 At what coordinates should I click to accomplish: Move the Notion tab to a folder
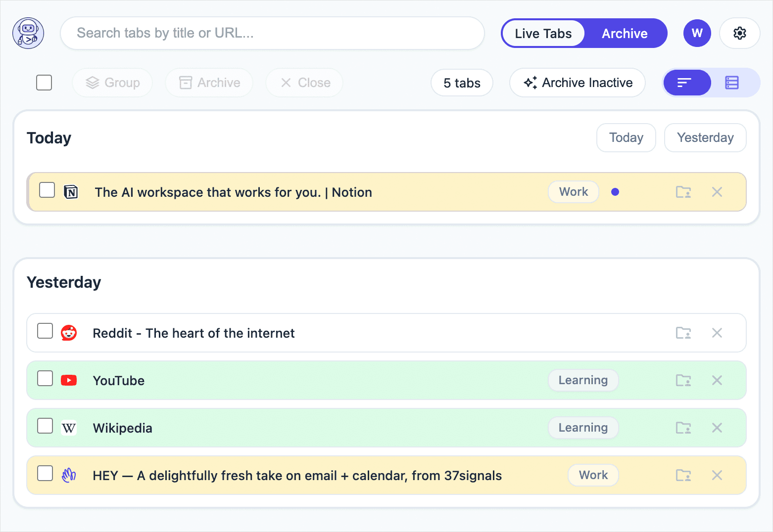coord(683,192)
